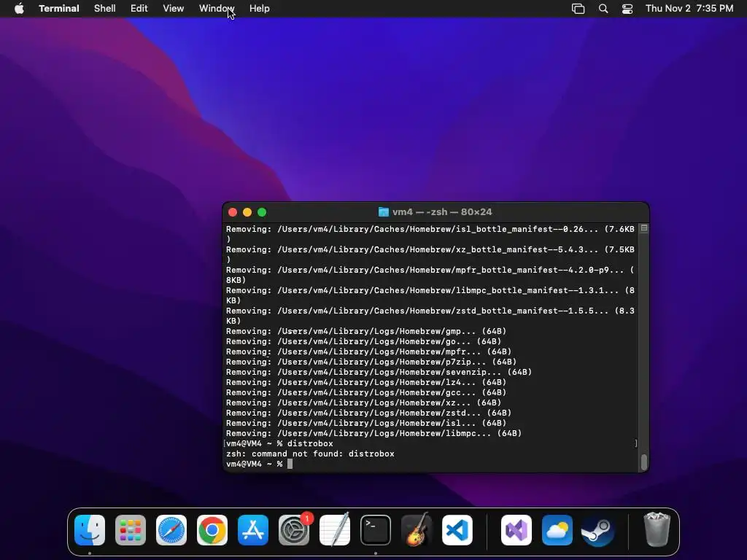Click the 'Logs/Homebrew/lz4... (64B)' line
This screenshot has height=560, width=747.
(x=366, y=382)
